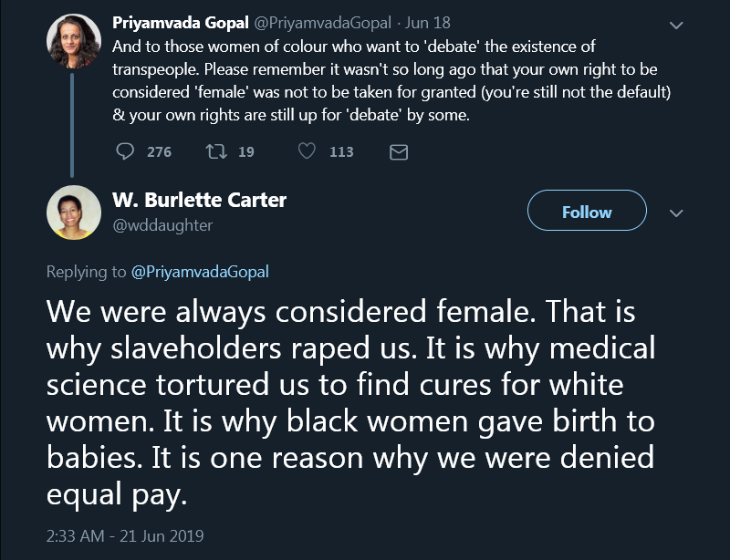Click the W. Burlette Carter display name
The image size is (730, 560).
199,201
